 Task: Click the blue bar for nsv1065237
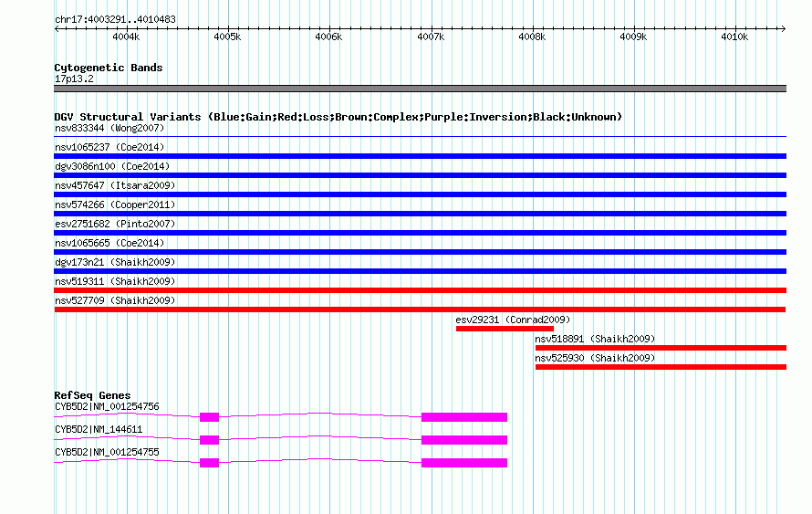click(420, 156)
